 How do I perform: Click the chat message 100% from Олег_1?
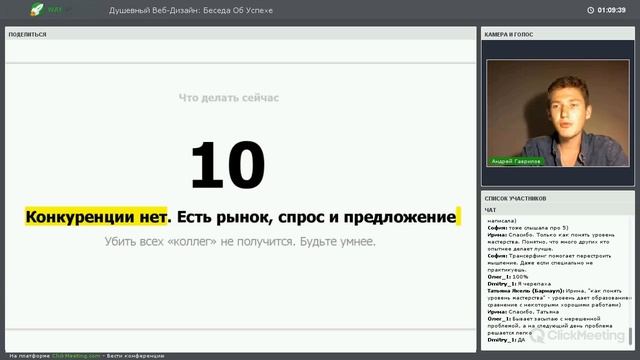(x=520, y=277)
